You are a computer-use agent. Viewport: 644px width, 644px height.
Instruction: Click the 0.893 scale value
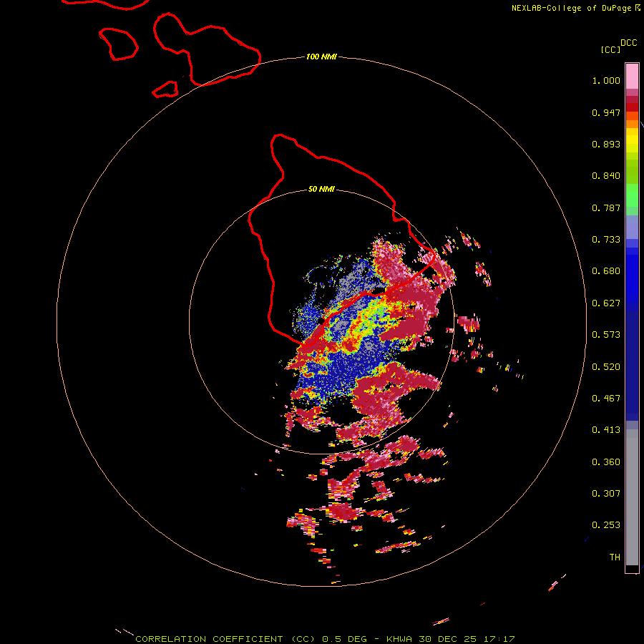coord(606,144)
